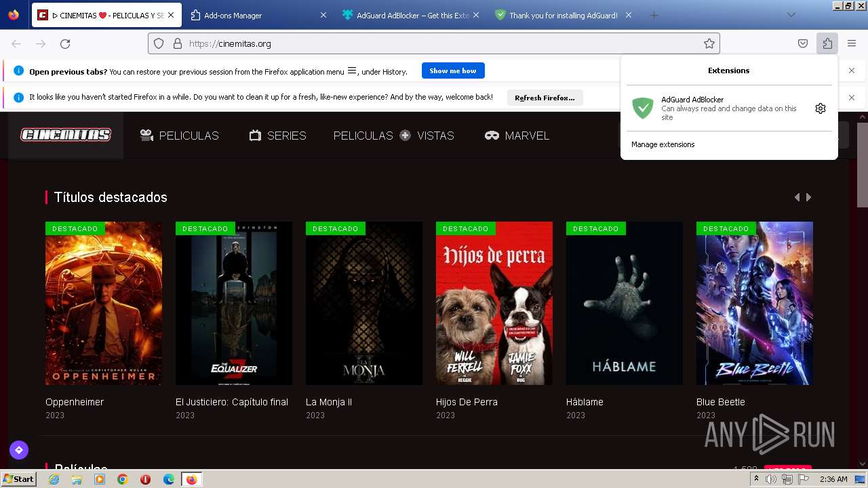Open The Equalizer poster
The image size is (868, 488).
(234, 303)
